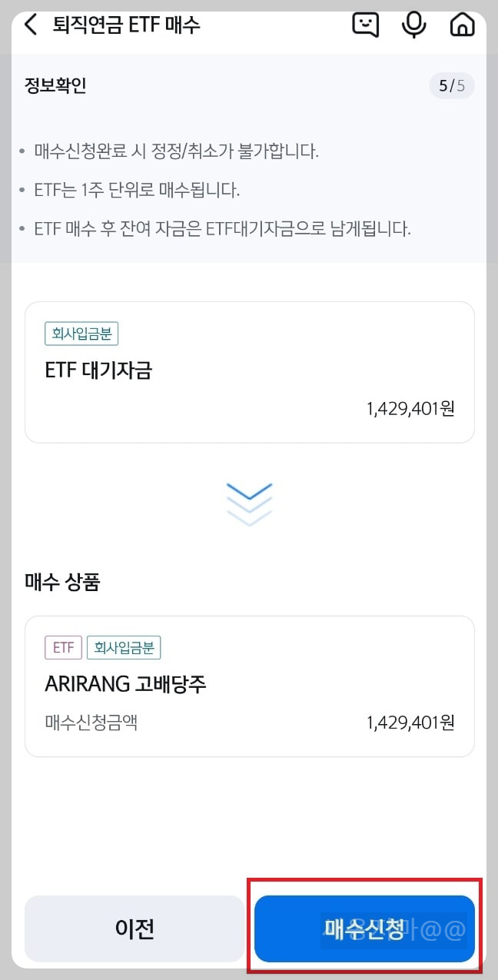Tap the 회사입금분 badge on the ETF 대기자금 card

[x=81, y=334]
